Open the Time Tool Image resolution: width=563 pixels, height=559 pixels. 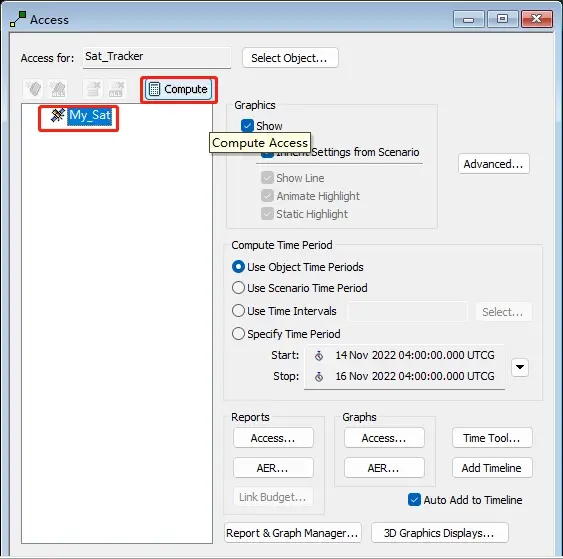492,438
